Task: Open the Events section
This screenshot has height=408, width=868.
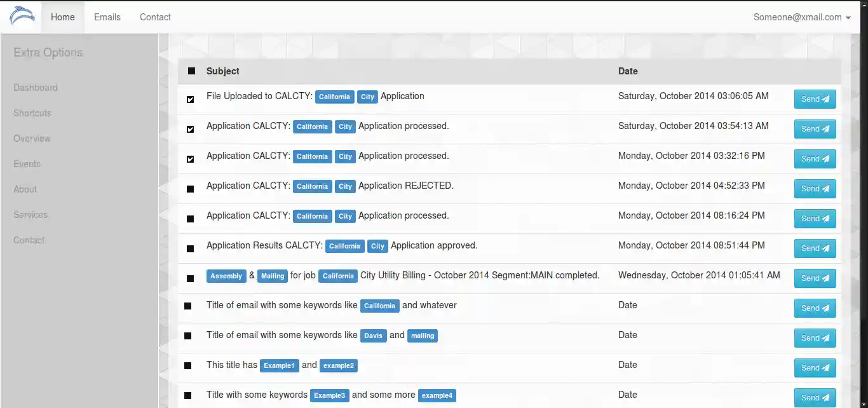Action: tap(27, 163)
